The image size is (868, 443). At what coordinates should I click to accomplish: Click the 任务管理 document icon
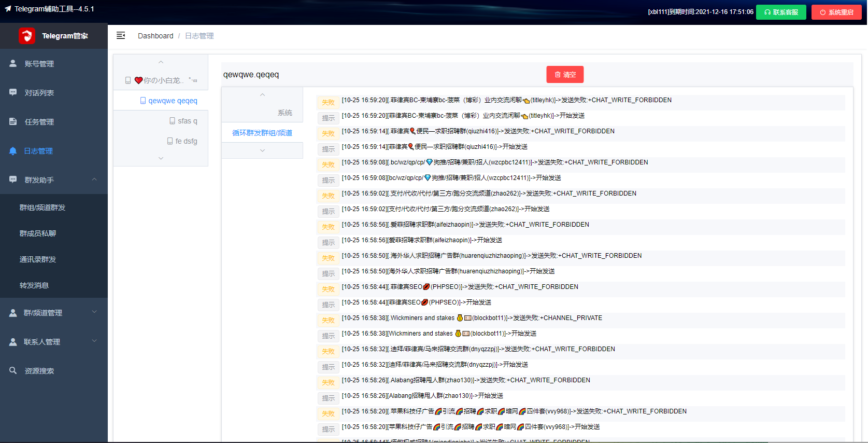coord(13,121)
